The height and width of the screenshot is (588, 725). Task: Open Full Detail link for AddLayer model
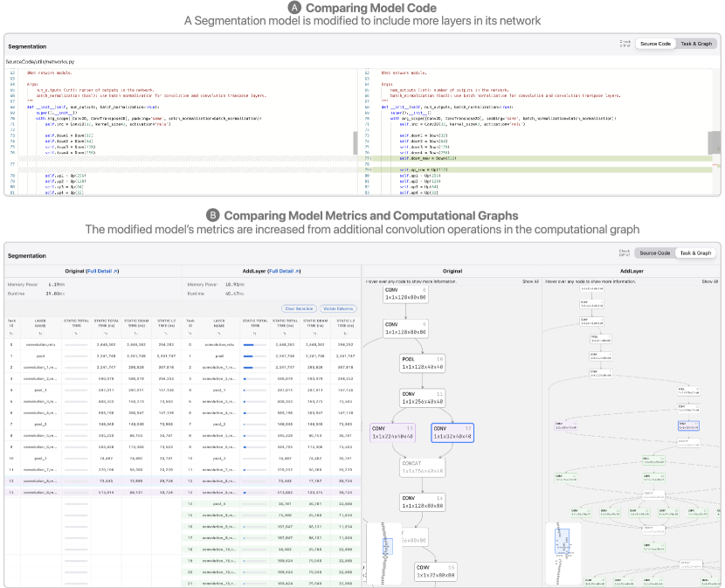[x=285, y=271]
